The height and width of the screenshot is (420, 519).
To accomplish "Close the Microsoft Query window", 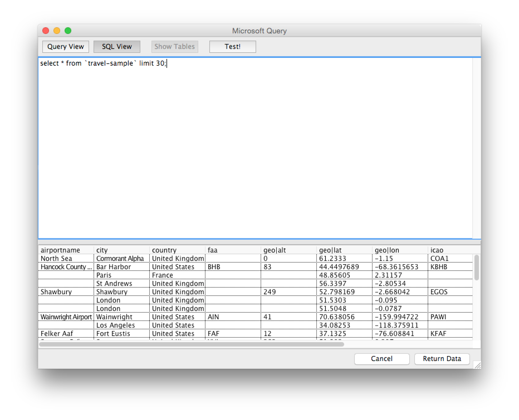I will pos(46,31).
